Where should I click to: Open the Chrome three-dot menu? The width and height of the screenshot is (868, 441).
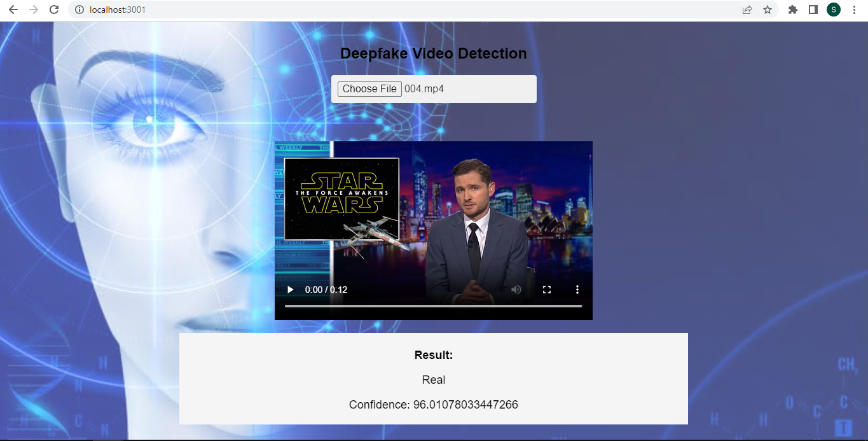click(854, 10)
